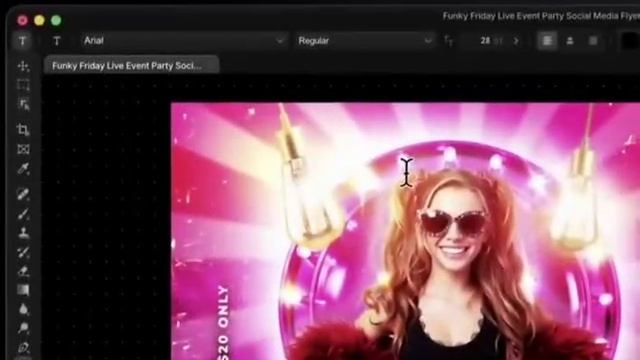Select the Frame tool below Crop

23,149
